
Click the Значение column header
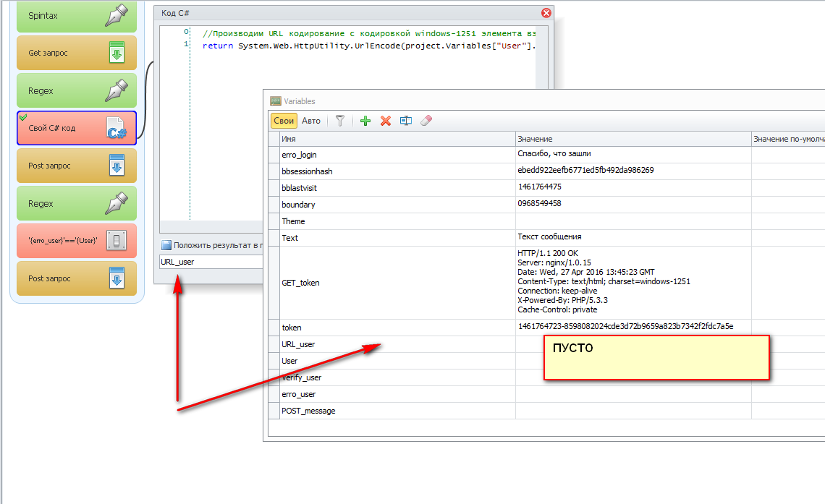pos(632,138)
